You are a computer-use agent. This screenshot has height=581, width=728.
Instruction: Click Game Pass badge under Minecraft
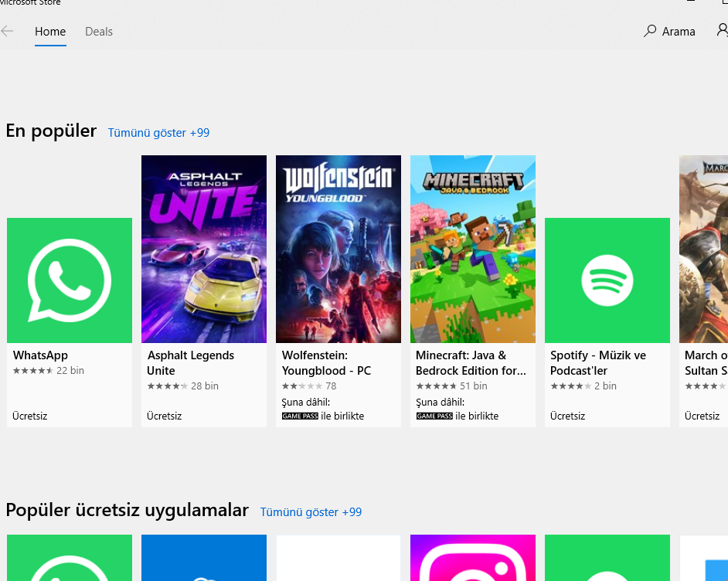434,416
